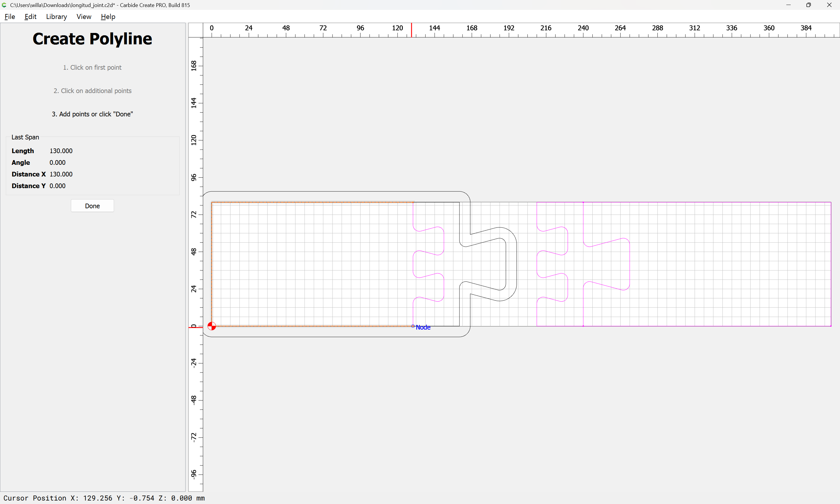Click the Cursor Position status bar text
840x504 pixels.
click(104, 498)
